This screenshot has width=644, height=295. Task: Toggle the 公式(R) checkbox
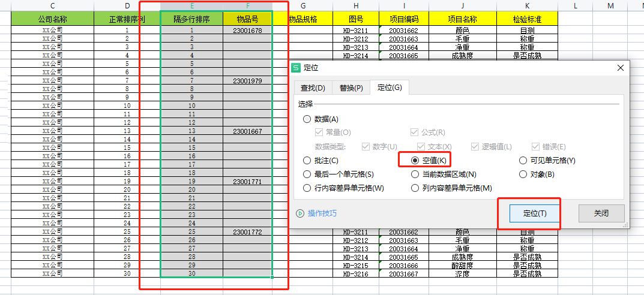click(x=414, y=133)
